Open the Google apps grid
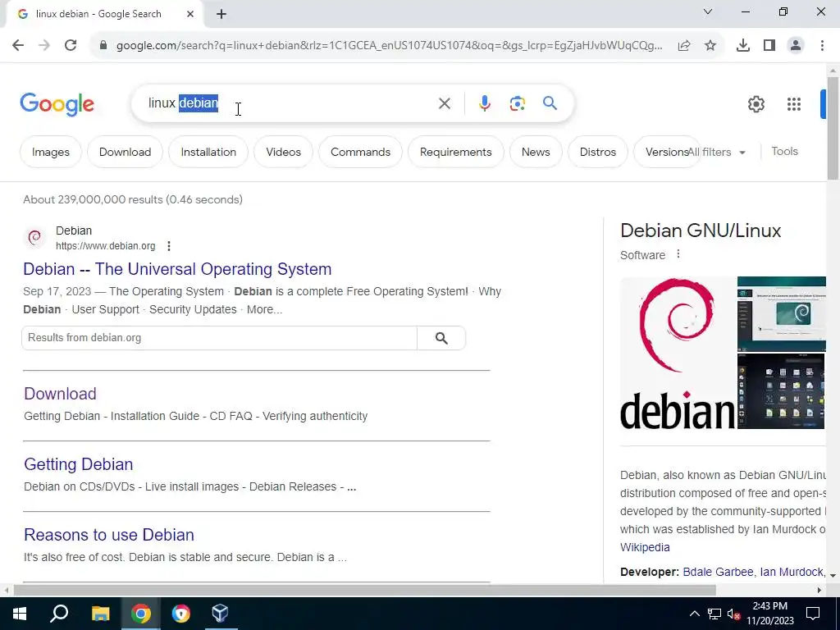Viewport: 840px width, 630px height. [x=794, y=104]
